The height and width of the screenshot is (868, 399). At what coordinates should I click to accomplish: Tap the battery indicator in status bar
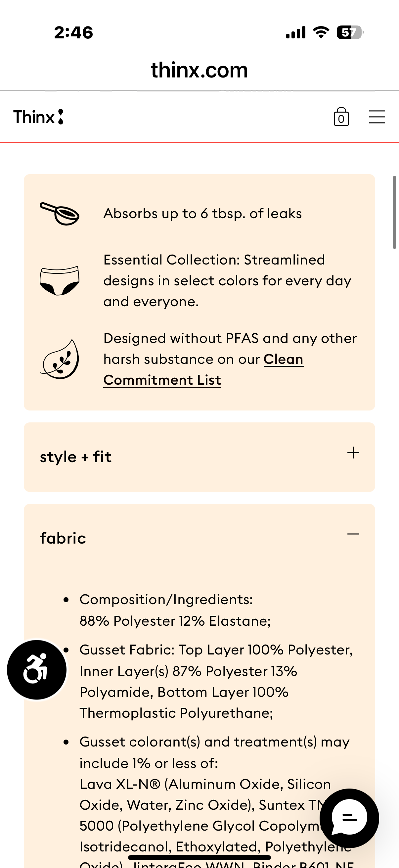(350, 32)
